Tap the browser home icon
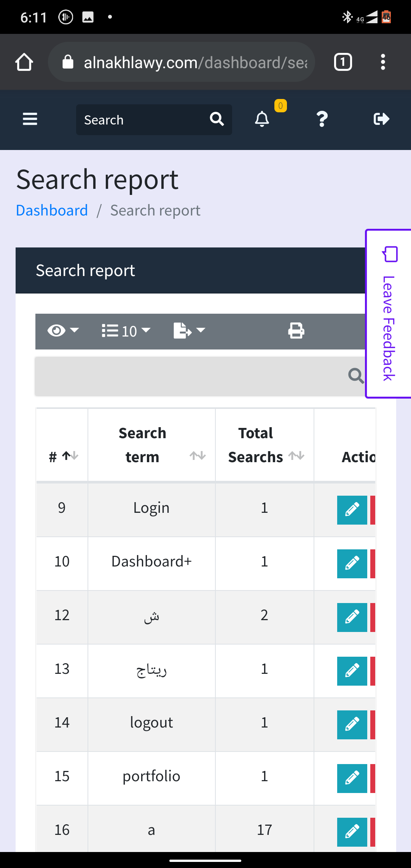Screen dimensions: 411x868 [24, 62]
